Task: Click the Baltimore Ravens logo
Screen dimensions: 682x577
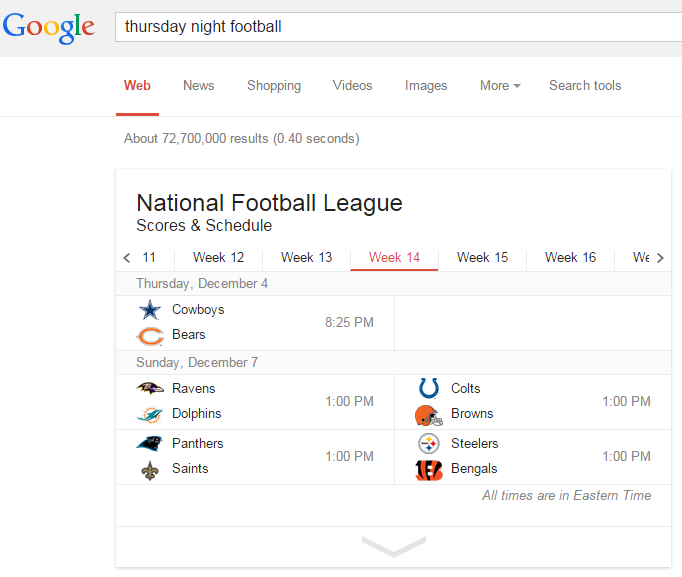Action: click(150, 389)
